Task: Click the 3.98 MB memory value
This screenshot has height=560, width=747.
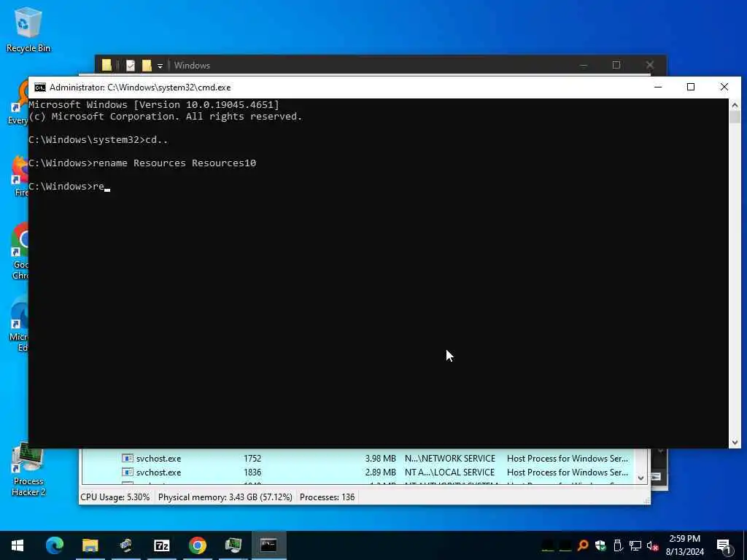Action: pos(380,459)
